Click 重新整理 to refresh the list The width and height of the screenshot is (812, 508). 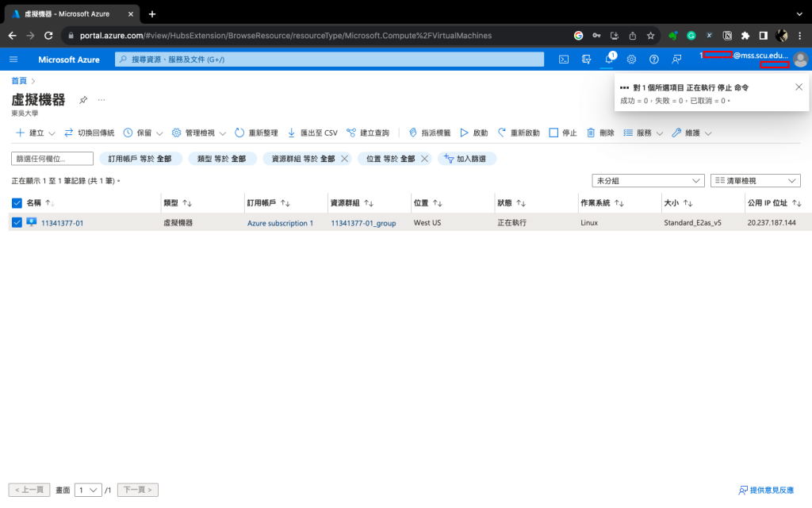tap(256, 133)
